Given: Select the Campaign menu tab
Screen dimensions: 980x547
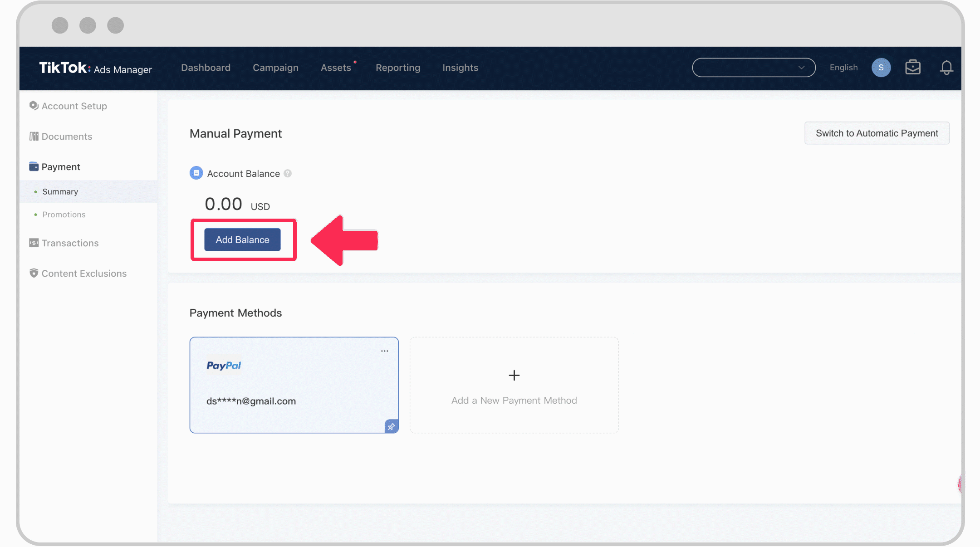Looking at the screenshot, I should pyautogui.click(x=275, y=67).
